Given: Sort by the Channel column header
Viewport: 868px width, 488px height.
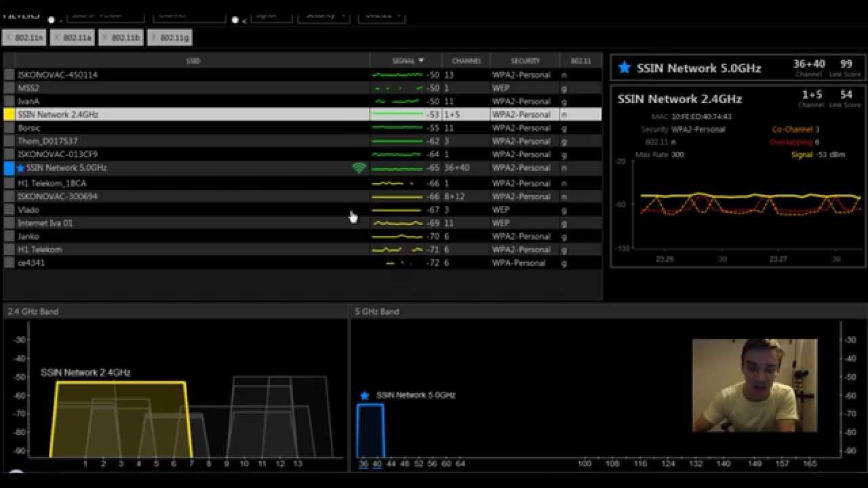Looking at the screenshot, I should pos(467,61).
